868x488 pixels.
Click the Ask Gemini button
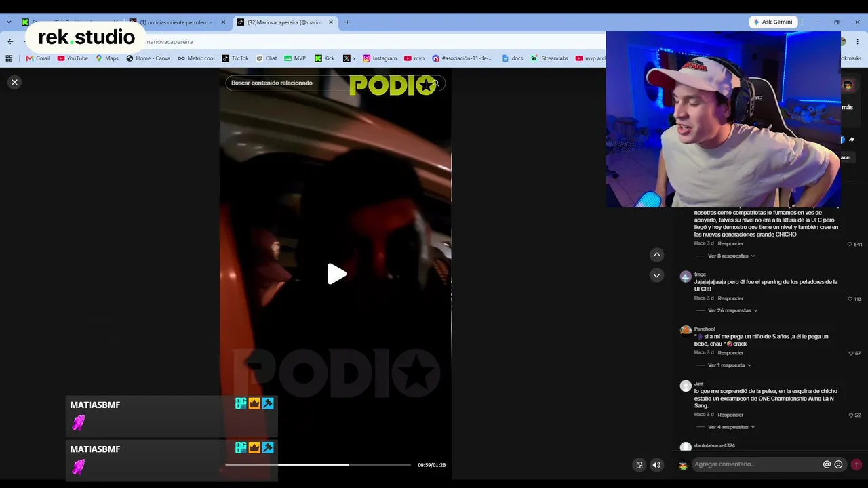[x=773, y=22]
